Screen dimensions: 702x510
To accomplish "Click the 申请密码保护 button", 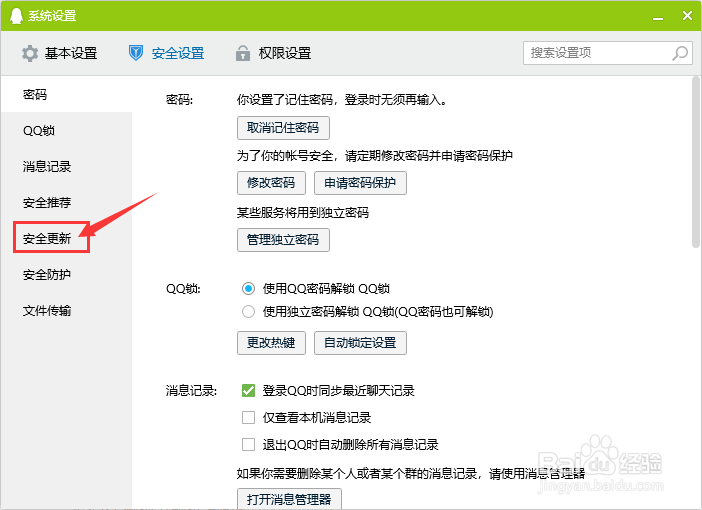I will coord(360,183).
